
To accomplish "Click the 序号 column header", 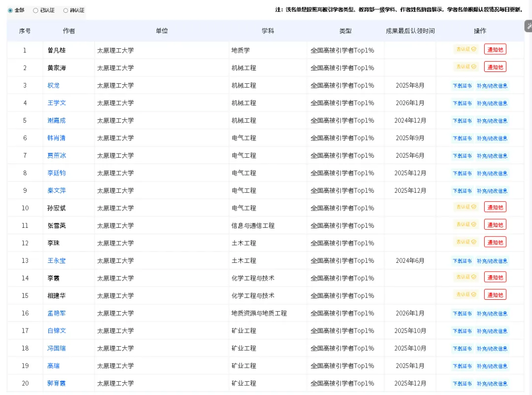I will (25, 31).
